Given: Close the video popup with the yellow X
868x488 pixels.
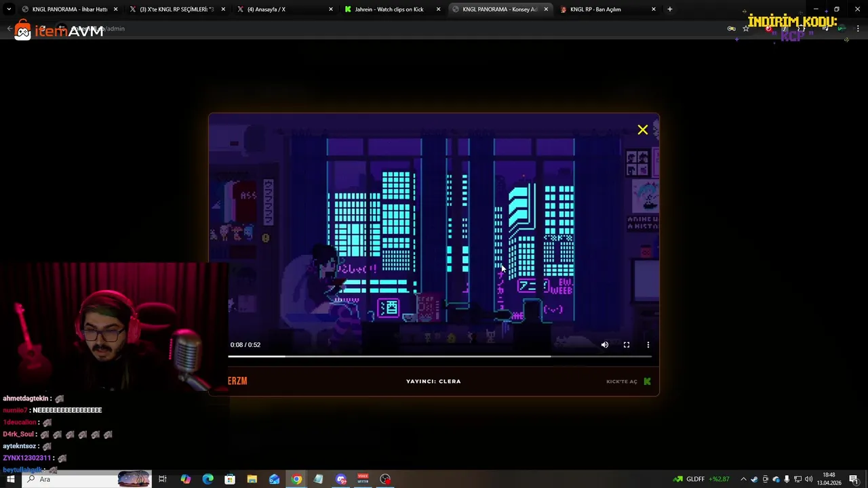Looking at the screenshot, I should coord(642,129).
